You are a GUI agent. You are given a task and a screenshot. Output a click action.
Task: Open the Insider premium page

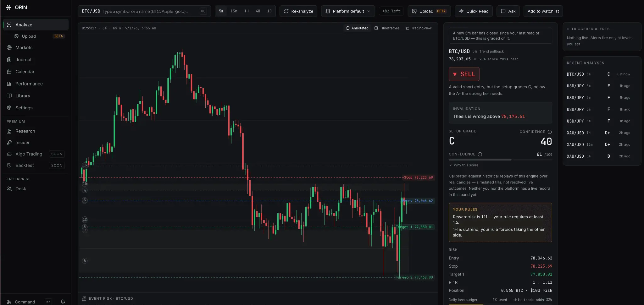tap(36, 143)
